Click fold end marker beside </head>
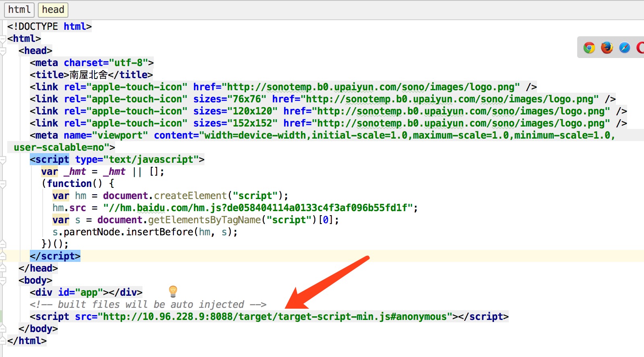This screenshot has height=357, width=644. tap(3, 268)
